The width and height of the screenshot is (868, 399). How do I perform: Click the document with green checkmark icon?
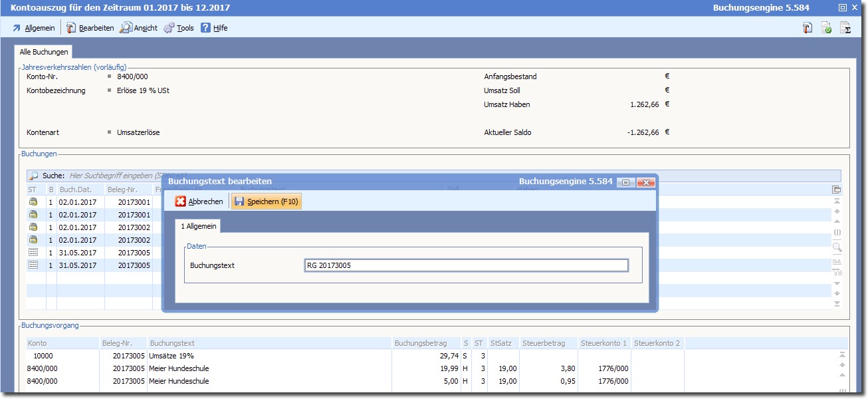[x=826, y=28]
